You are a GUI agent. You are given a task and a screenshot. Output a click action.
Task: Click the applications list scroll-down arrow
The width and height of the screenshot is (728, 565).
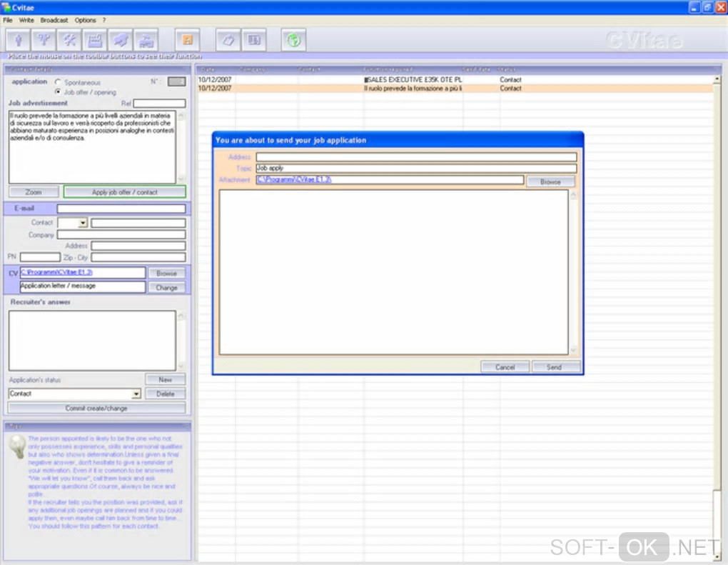pos(717,556)
